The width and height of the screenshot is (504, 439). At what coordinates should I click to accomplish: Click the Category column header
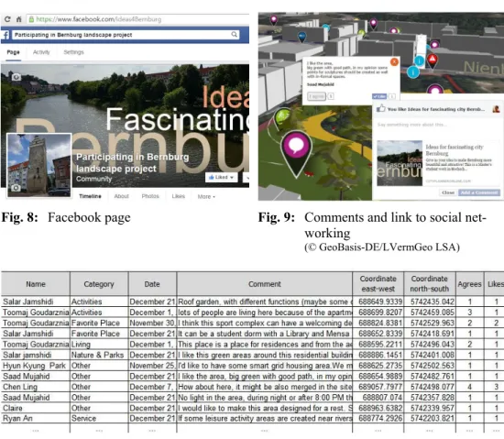pyautogui.click(x=99, y=284)
